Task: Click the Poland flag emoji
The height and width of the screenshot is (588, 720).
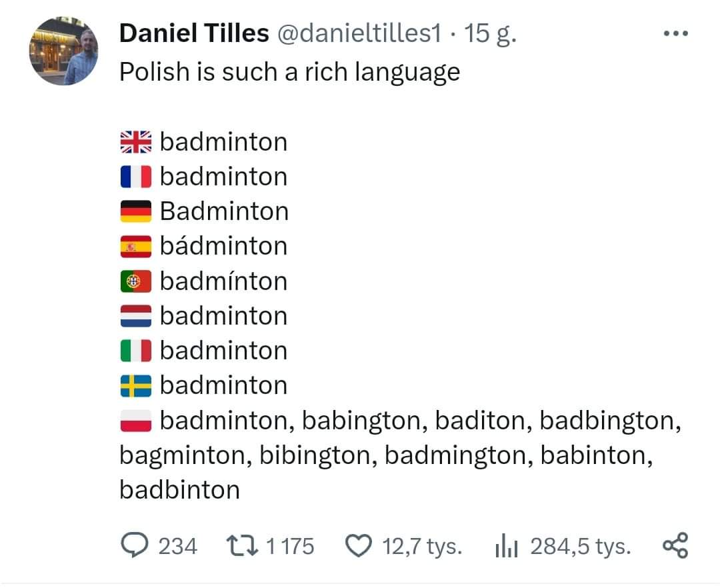Action: coord(136,421)
